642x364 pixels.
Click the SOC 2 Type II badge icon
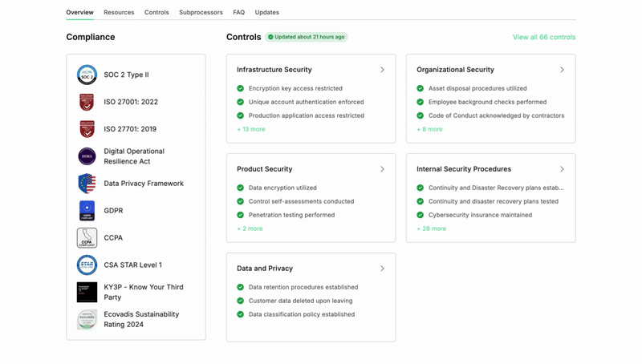(87, 75)
